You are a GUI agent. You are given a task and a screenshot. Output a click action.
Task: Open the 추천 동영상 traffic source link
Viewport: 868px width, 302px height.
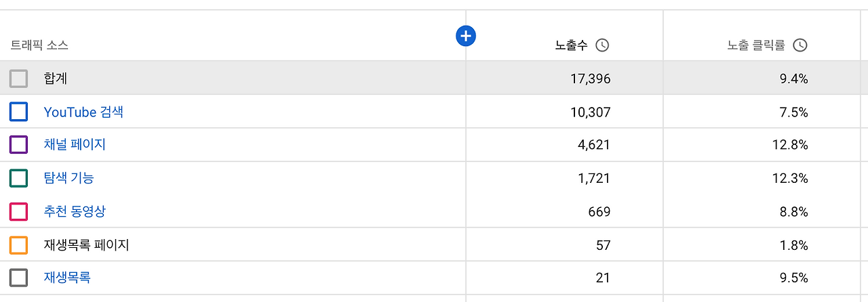point(75,211)
